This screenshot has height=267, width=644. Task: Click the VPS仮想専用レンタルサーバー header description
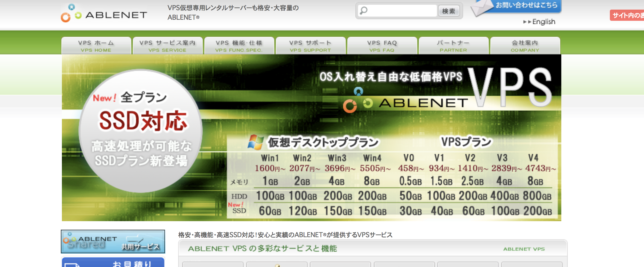pyautogui.click(x=233, y=13)
